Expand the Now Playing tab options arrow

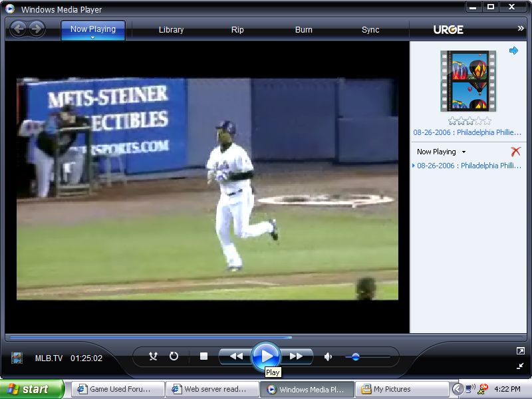pyautogui.click(x=92, y=37)
